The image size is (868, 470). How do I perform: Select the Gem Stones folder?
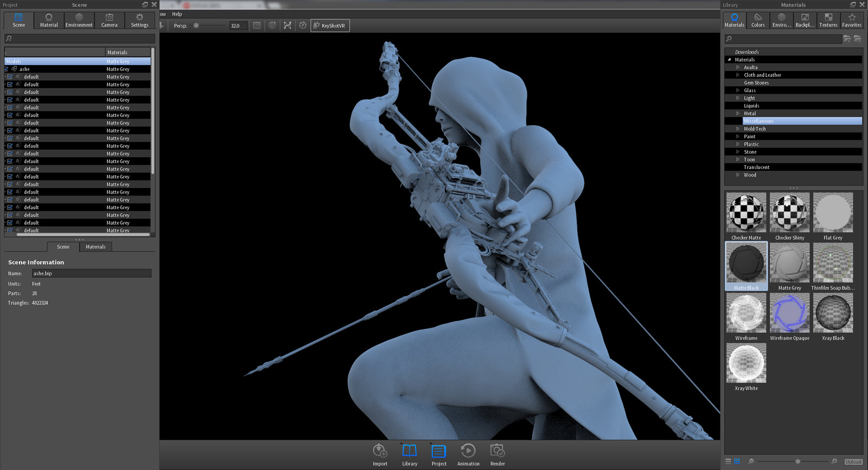[x=756, y=82]
